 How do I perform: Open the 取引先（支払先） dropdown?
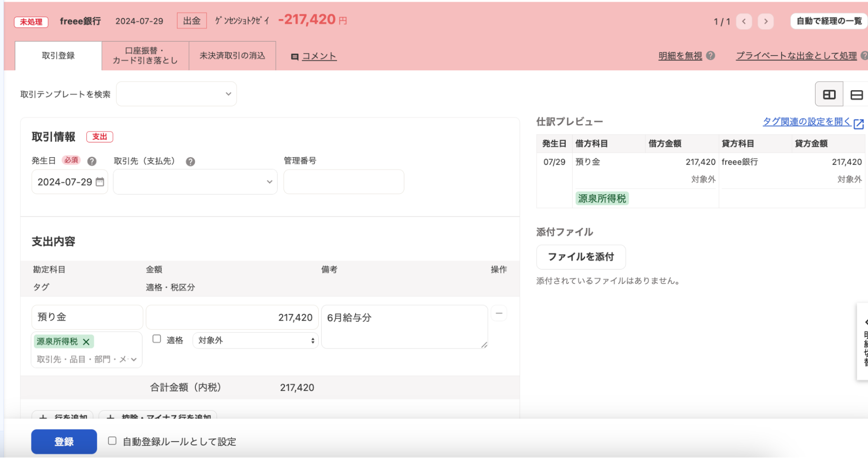point(195,182)
